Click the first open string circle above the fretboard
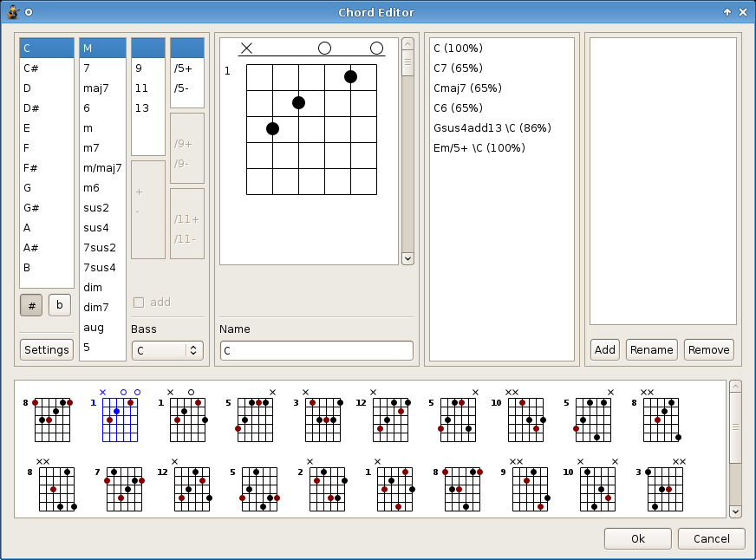Screen dimensions: 756x560 [x=324, y=49]
